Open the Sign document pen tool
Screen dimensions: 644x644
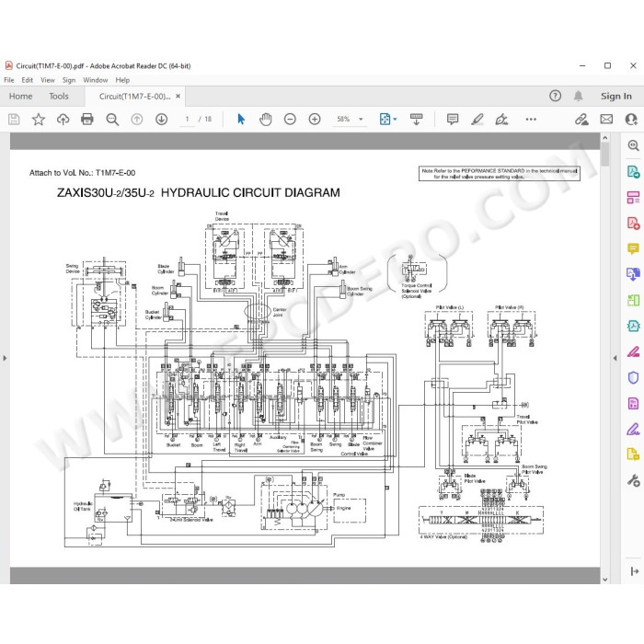point(501,120)
